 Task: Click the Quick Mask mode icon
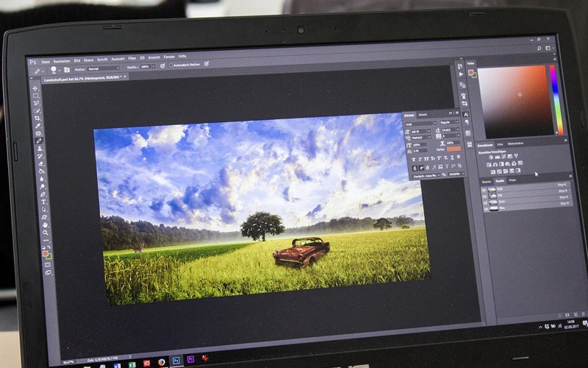(x=48, y=264)
